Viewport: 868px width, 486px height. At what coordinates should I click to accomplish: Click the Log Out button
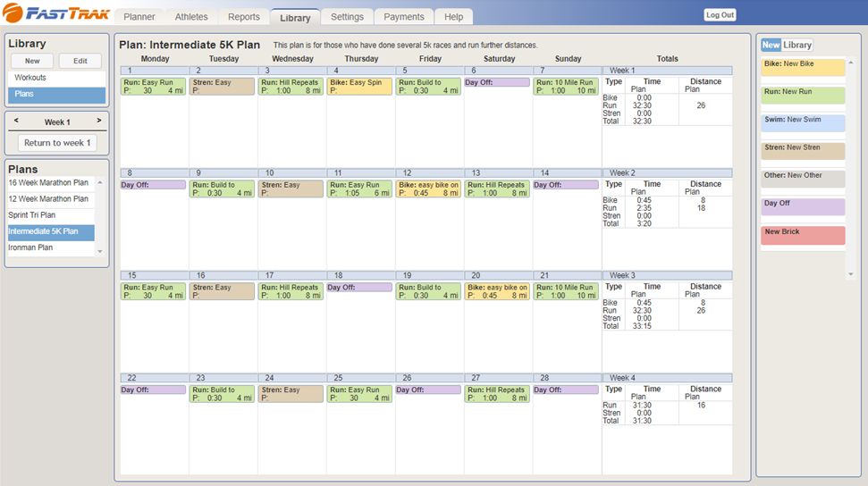point(720,15)
